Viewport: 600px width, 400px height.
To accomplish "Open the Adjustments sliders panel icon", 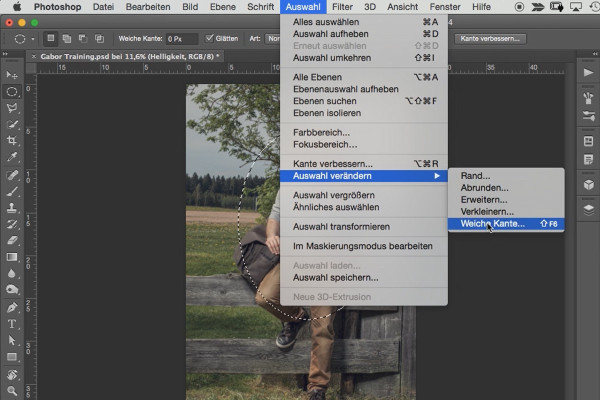I will coord(588,115).
